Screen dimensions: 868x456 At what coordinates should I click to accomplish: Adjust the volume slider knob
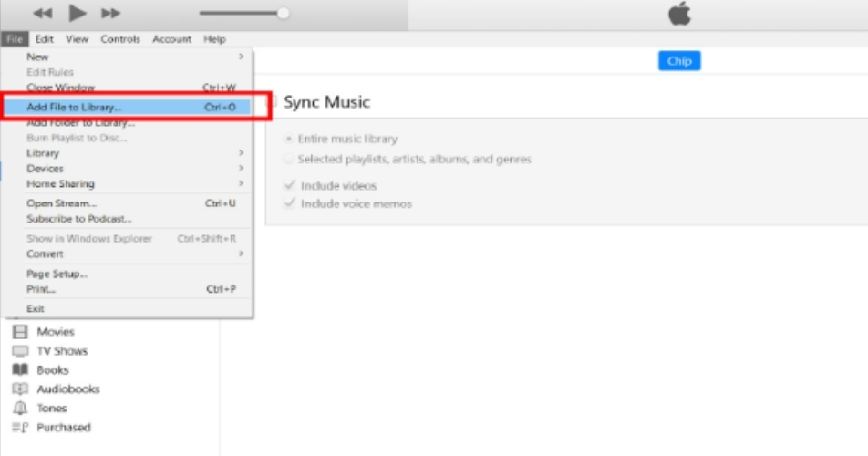point(283,14)
